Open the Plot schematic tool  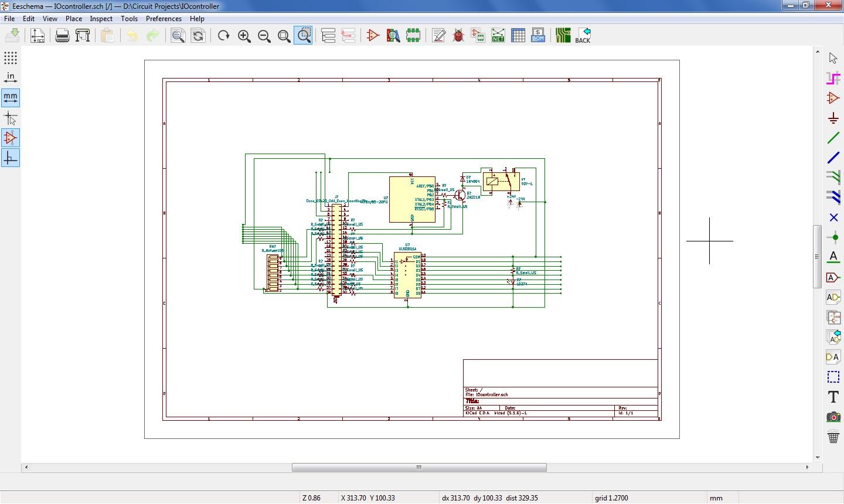point(83,35)
